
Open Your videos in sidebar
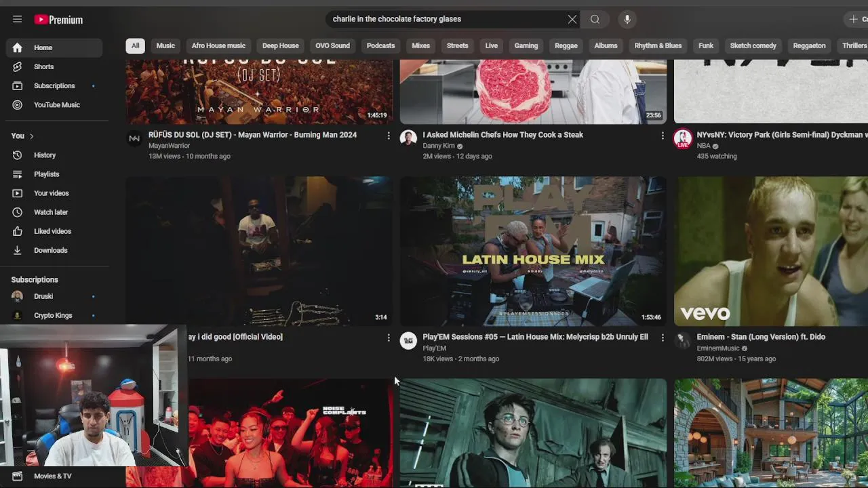pyautogui.click(x=54, y=193)
